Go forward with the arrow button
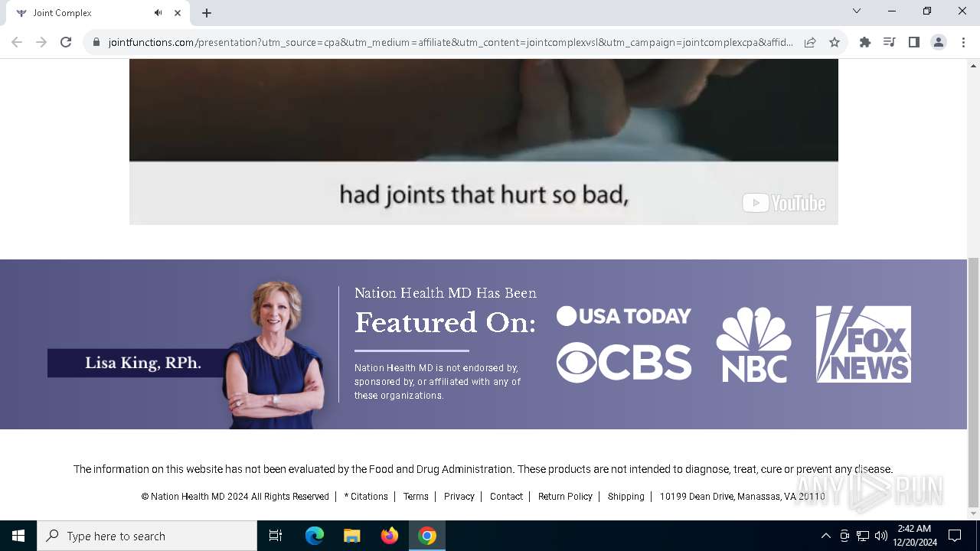 [x=41, y=42]
